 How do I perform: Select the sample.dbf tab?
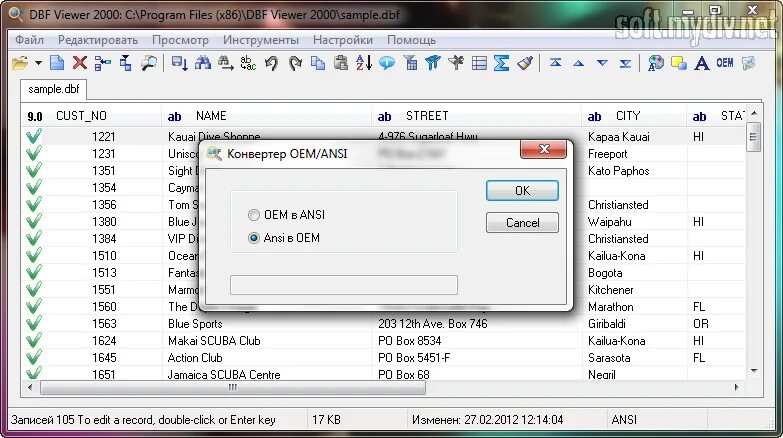pos(53,89)
